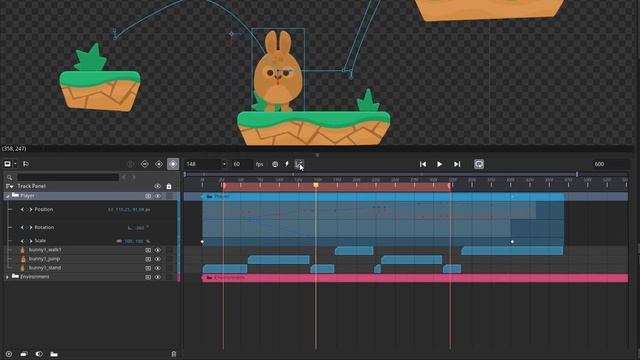Go to next Position keyframe
This screenshot has height=360, width=640.
tap(31, 209)
